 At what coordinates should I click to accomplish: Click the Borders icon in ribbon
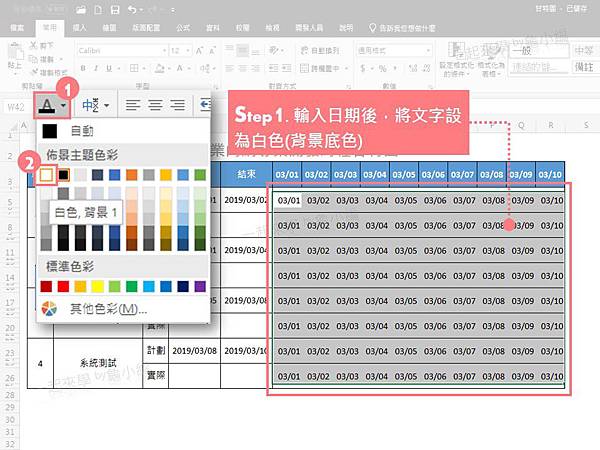coord(134,68)
